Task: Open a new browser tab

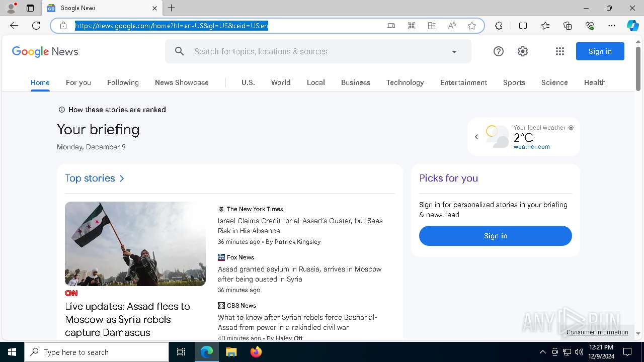Action: [x=172, y=8]
